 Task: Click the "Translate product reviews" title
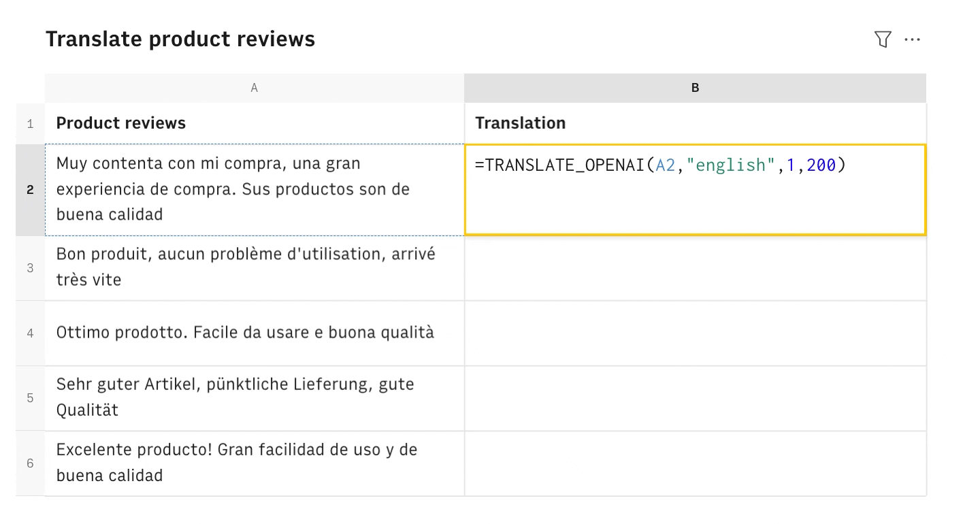click(180, 39)
